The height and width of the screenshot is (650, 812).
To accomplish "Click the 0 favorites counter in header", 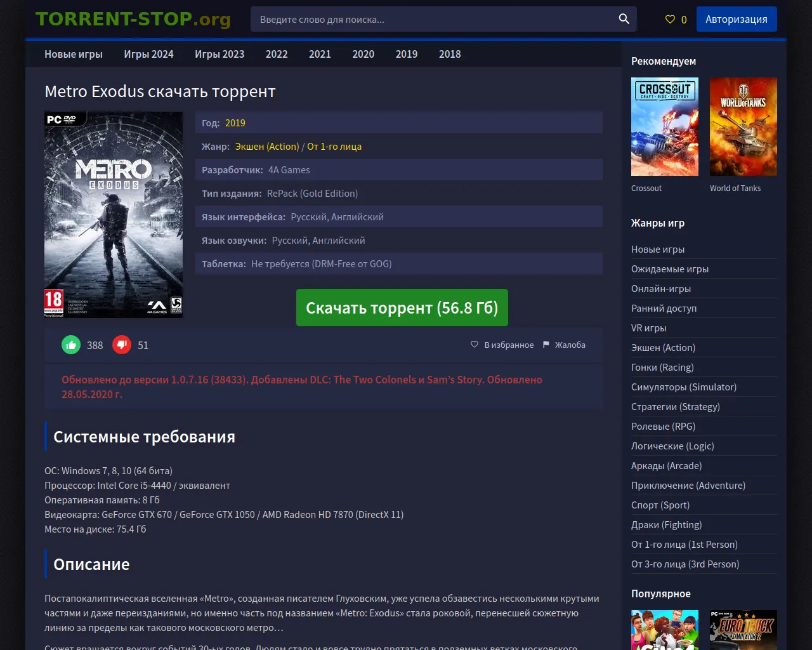I will point(684,20).
